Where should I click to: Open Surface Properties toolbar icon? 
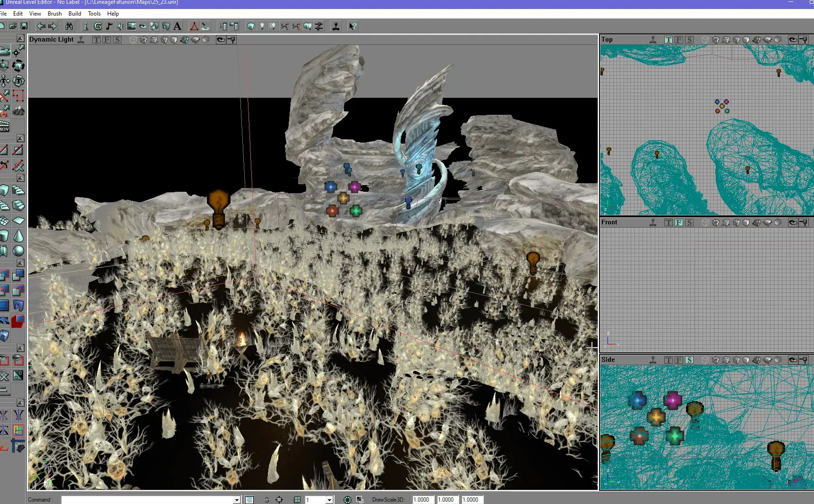click(x=234, y=26)
